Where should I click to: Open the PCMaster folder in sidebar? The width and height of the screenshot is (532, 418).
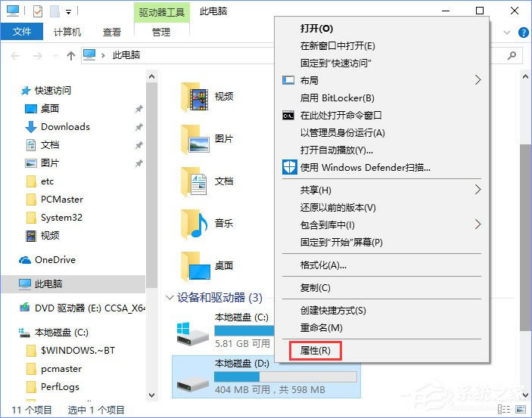point(62,200)
